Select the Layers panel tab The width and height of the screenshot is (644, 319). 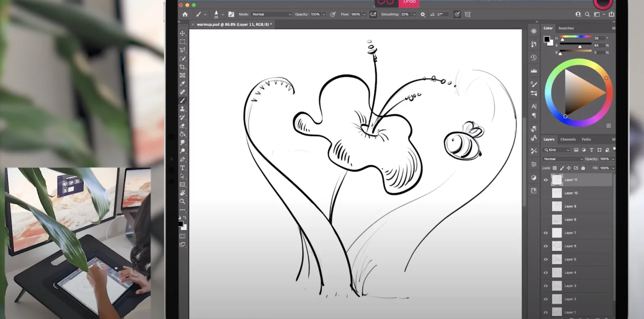(549, 139)
